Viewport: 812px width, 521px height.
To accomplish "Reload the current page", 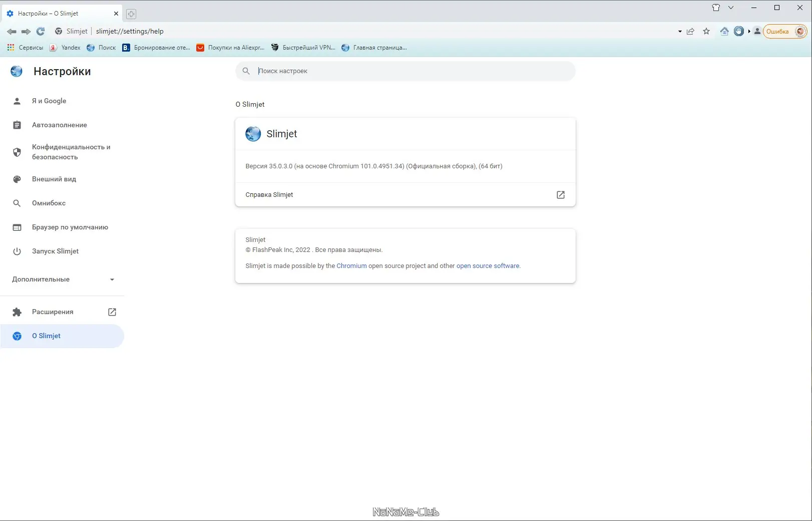I will pos(41,32).
